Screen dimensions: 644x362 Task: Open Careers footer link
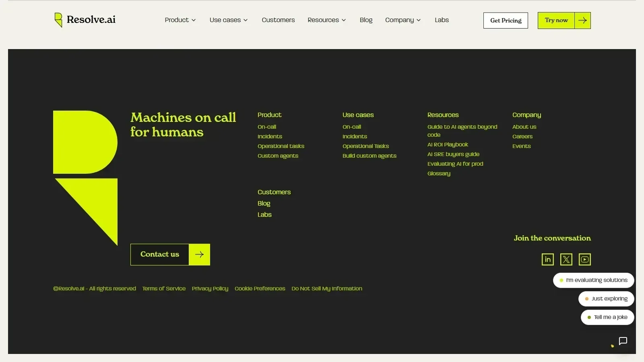point(522,136)
